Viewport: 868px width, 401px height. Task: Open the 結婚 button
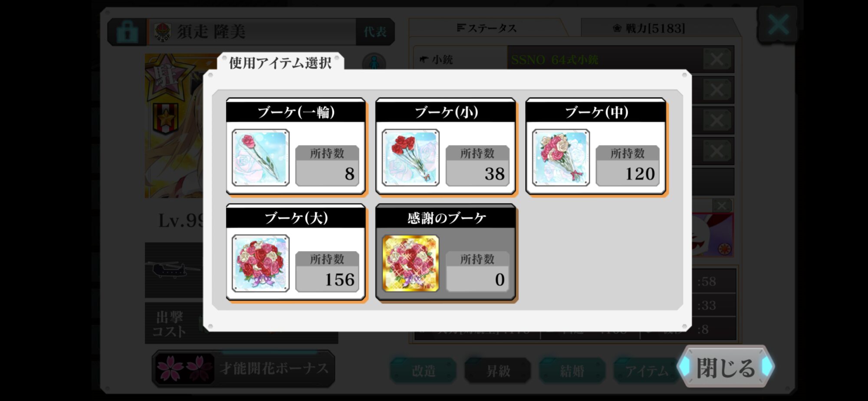pos(572,371)
